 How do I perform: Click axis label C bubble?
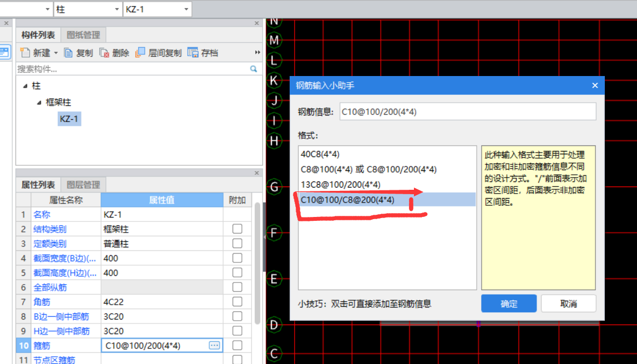[274, 353]
